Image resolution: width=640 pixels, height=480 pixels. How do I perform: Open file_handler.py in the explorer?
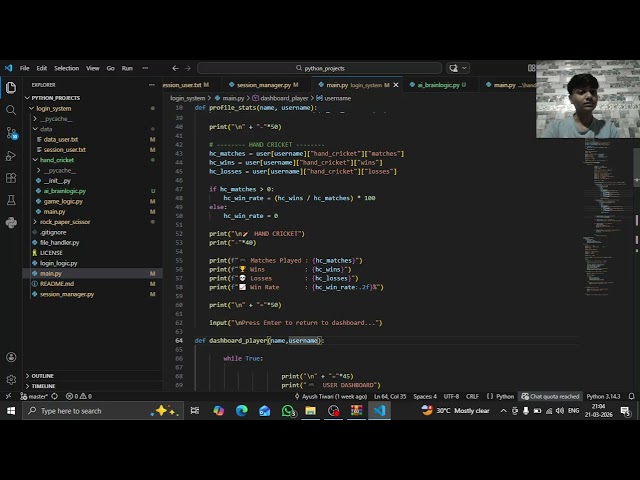[x=60, y=242]
